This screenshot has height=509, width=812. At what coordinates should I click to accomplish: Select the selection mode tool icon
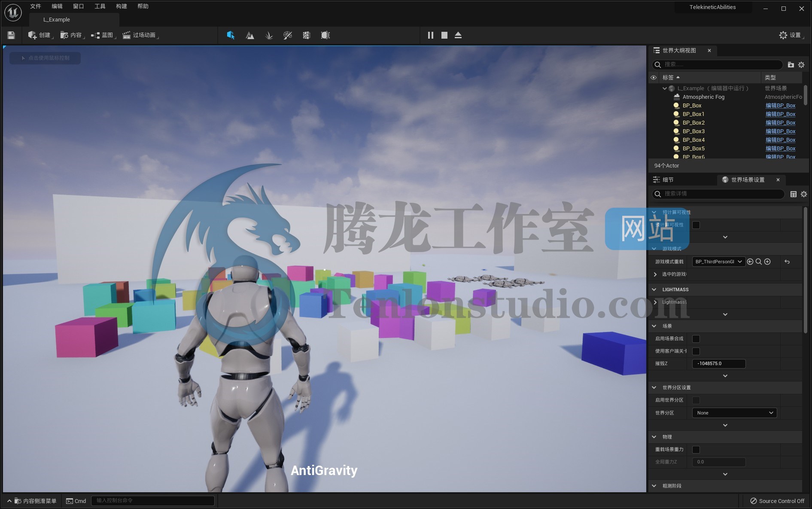(x=231, y=35)
